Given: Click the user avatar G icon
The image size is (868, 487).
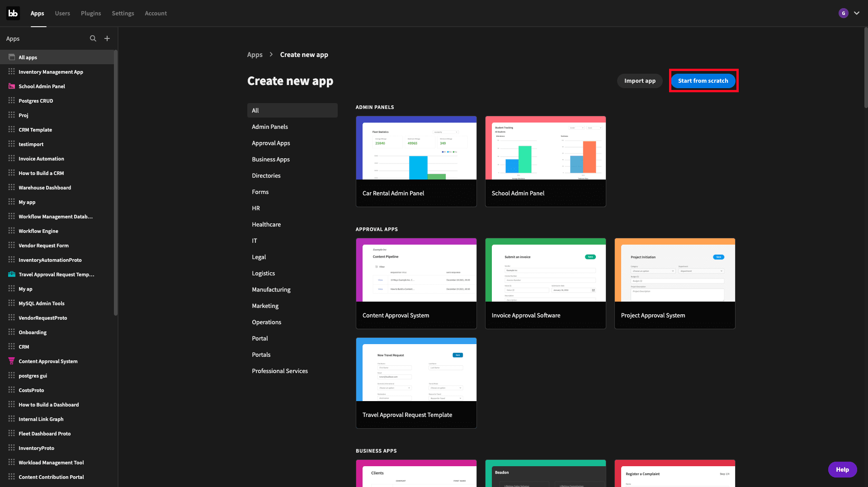Looking at the screenshot, I should 843,13.
